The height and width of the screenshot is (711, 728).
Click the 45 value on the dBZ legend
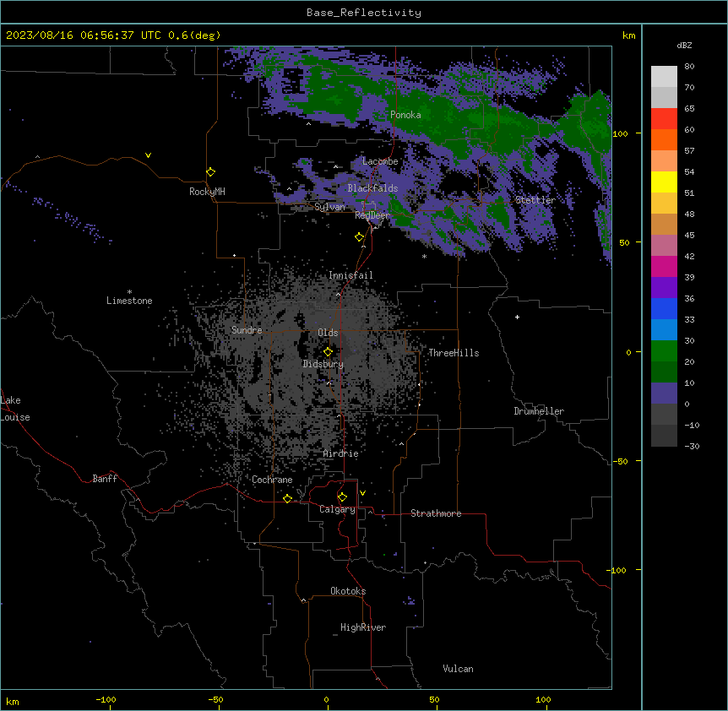tap(689, 236)
